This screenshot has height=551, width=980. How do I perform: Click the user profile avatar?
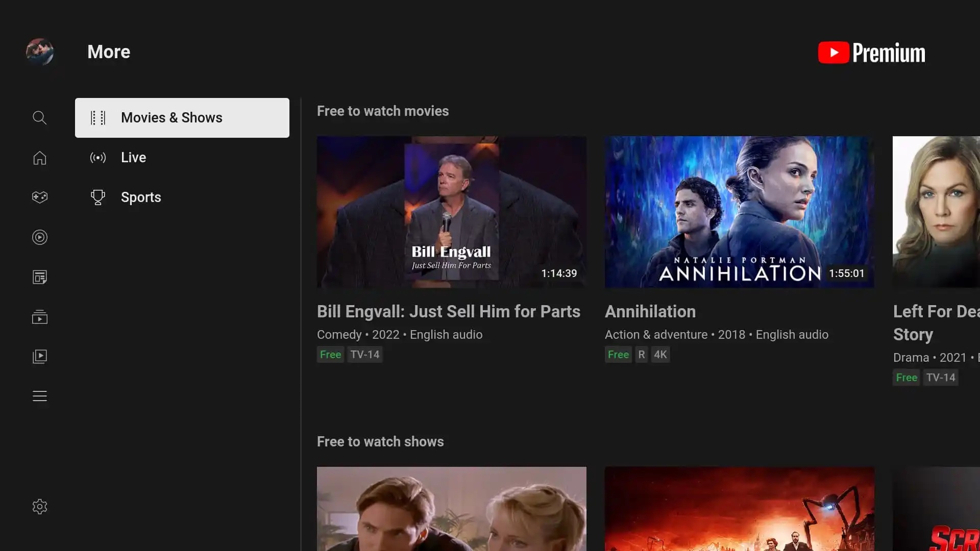coord(40,52)
